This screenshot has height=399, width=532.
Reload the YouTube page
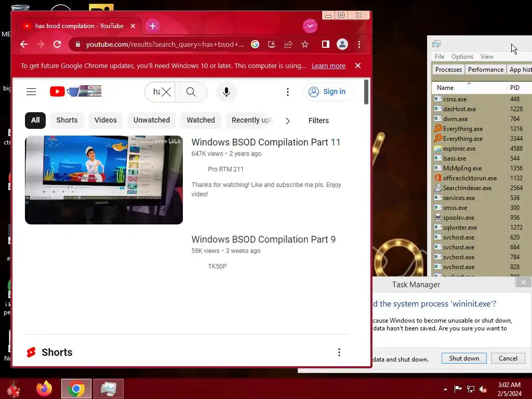(57, 44)
